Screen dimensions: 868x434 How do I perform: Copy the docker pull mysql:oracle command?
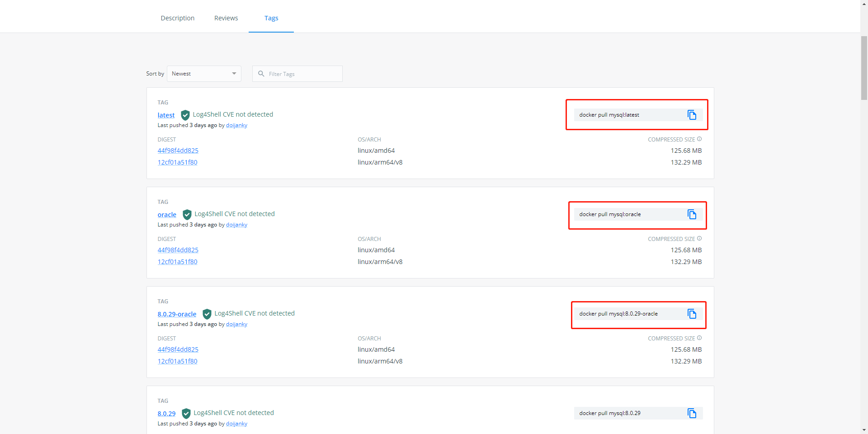click(692, 214)
